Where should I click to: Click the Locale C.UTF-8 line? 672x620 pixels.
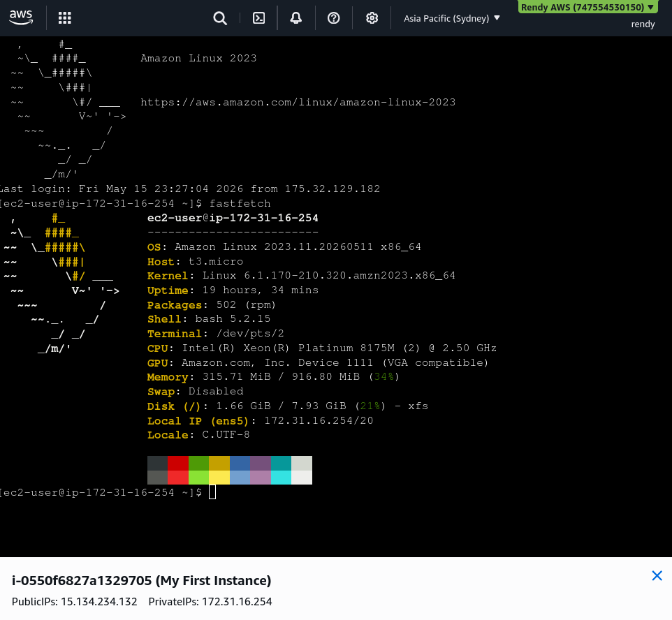click(198, 435)
